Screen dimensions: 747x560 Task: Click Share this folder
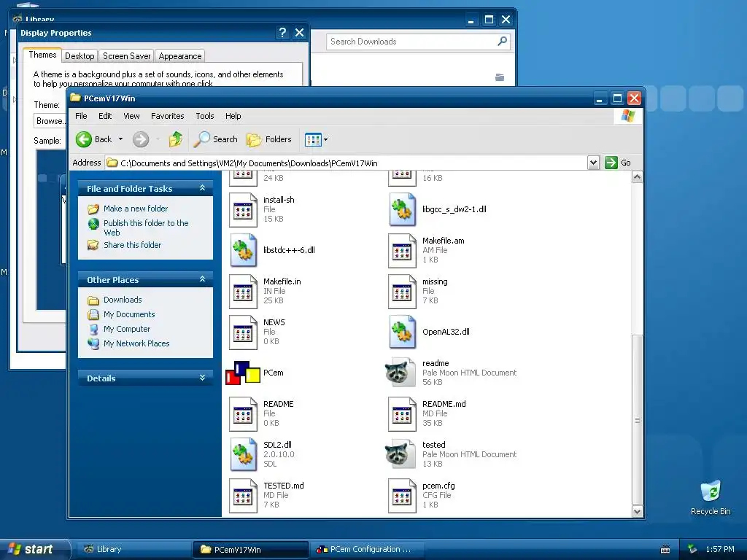pos(133,245)
